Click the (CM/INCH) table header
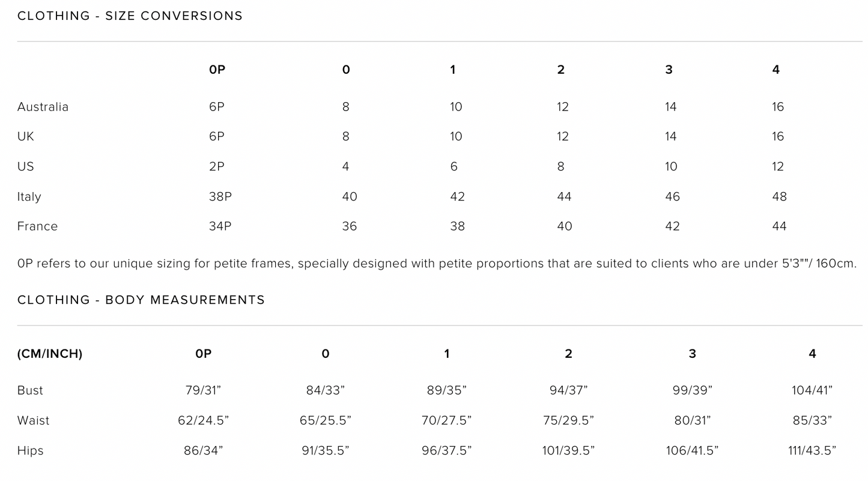868x481 pixels. (50, 354)
